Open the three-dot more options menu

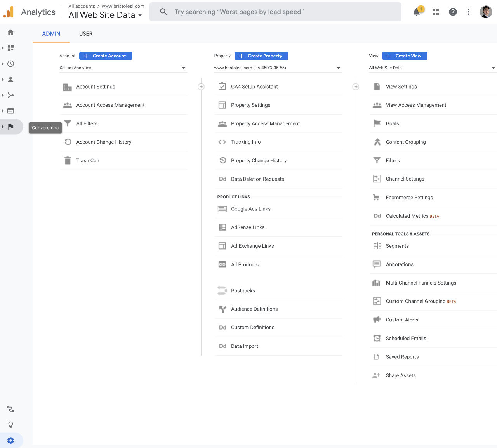click(x=469, y=12)
